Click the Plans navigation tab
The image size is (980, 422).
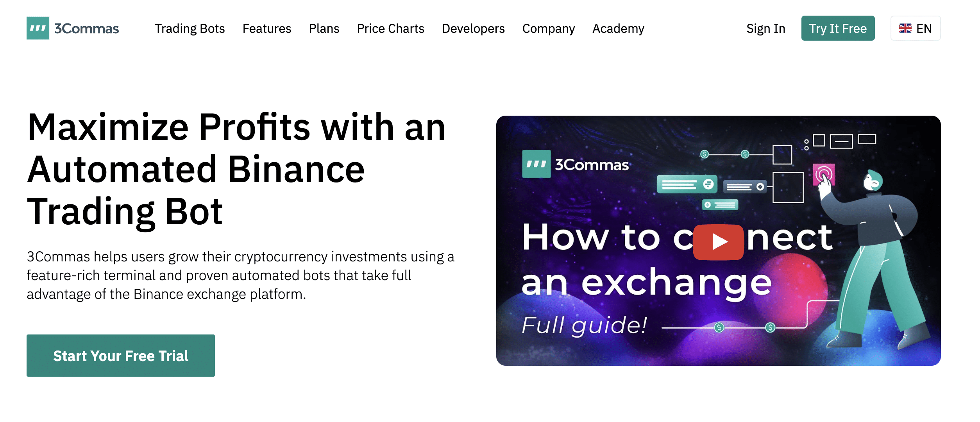324,28
